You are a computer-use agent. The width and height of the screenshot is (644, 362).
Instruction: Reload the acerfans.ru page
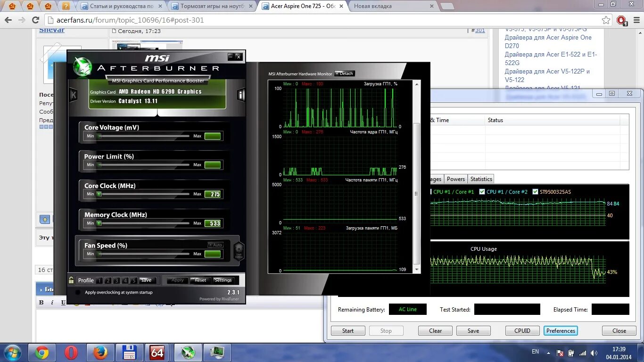(35, 20)
